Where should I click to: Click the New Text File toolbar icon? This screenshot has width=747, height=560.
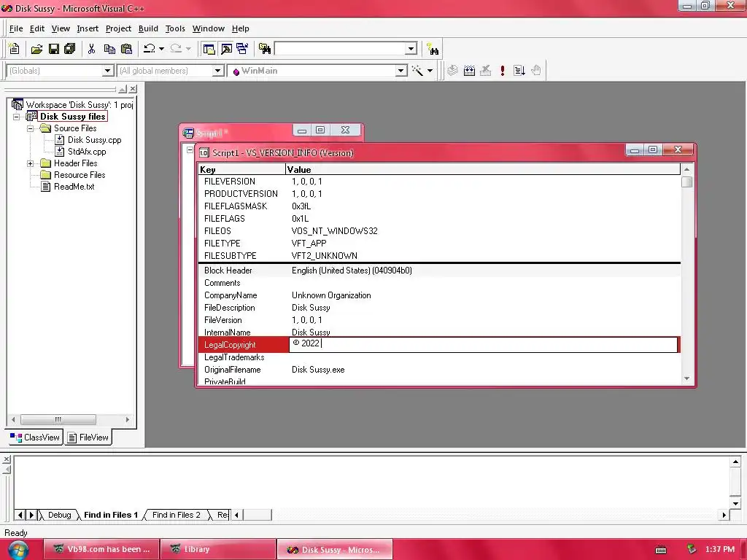(15, 49)
